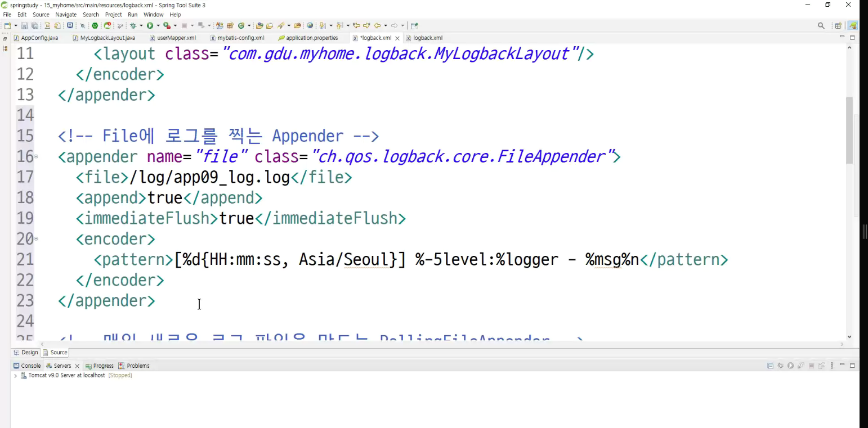Image resolution: width=868 pixels, height=428 pixels.
Task: Open the Window menu
Action: coord(154,15)
